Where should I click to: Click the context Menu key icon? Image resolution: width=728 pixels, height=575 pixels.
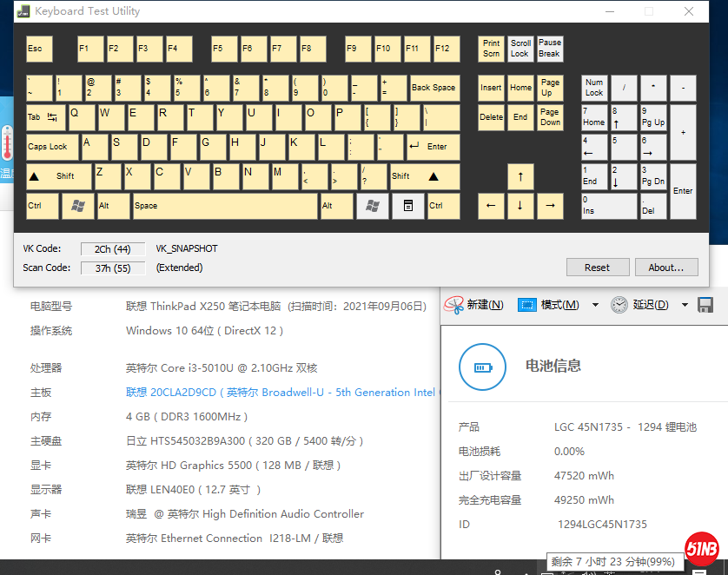click(x=408, y=206)
